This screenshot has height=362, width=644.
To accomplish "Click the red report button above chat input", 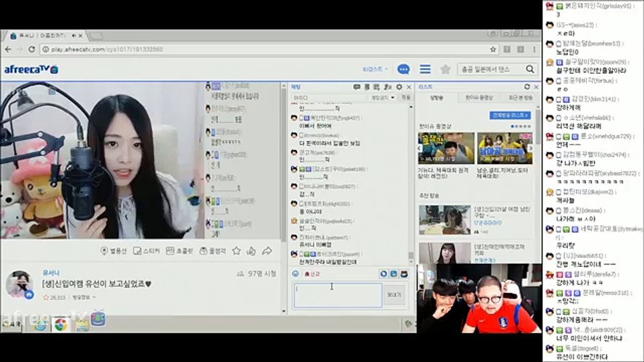I will 311,274.
